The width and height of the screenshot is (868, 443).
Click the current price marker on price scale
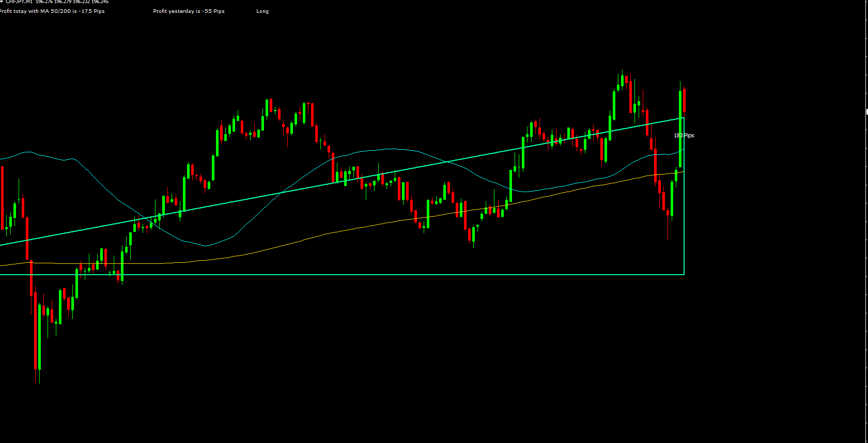[x=866, y=112]
